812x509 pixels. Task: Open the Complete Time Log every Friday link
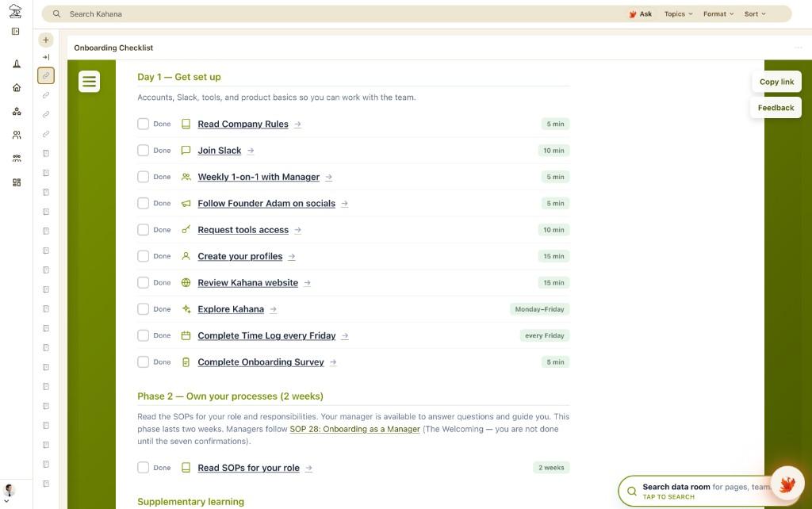[266, 335]
